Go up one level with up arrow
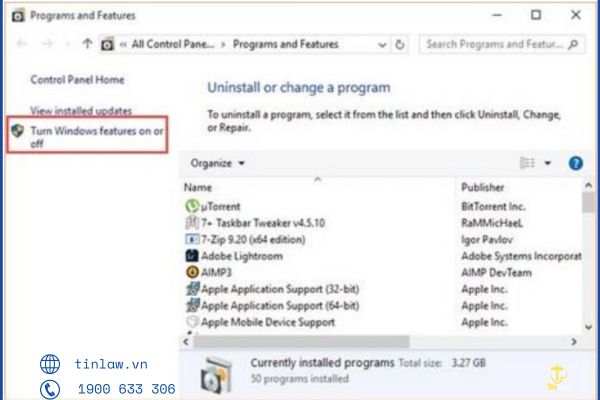The width and height of the screenshot is (600, 400). click(x=87, y=44)
